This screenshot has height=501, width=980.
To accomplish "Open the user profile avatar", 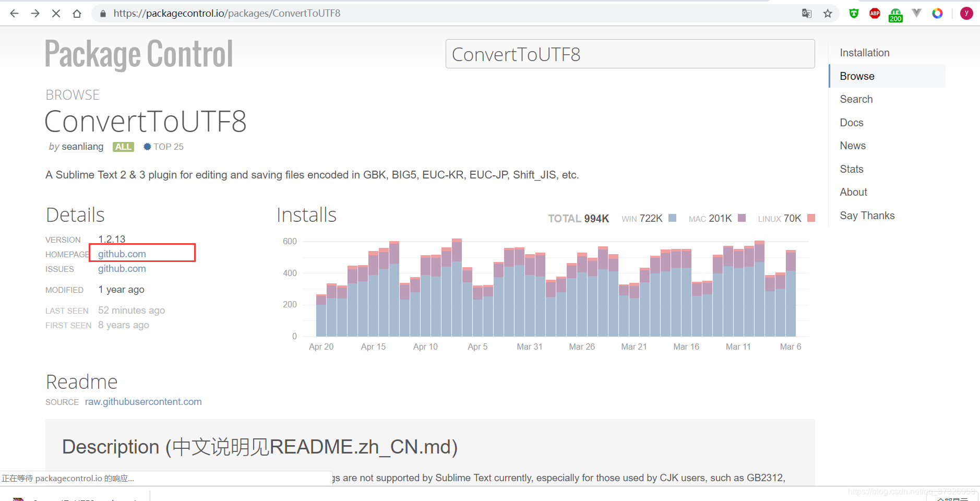I will [966, 14].
